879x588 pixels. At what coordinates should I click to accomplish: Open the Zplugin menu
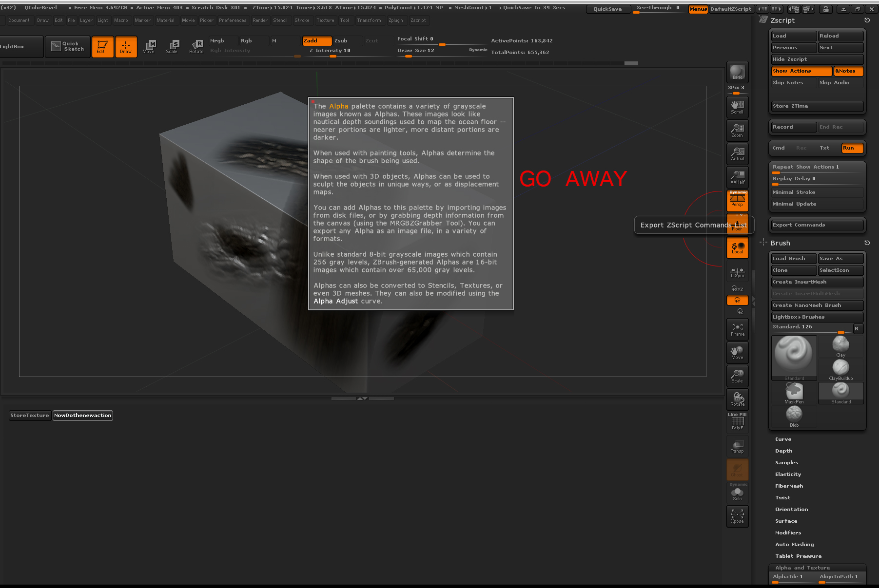point(395,20)
